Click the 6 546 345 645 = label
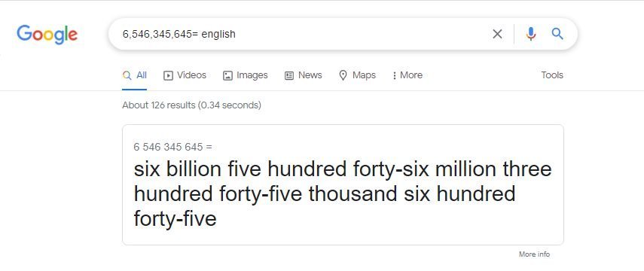Screen dimensions: 644x271 click(173, 147)
